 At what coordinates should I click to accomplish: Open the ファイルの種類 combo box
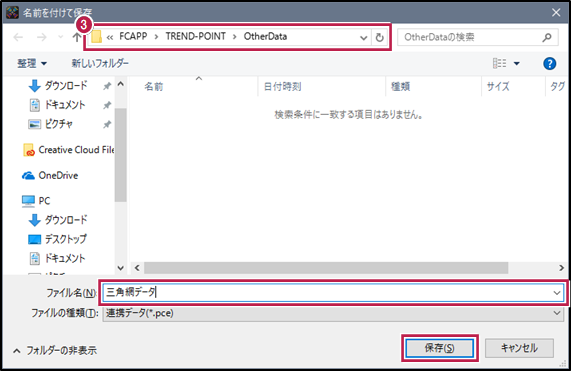(x=333, y=313)
